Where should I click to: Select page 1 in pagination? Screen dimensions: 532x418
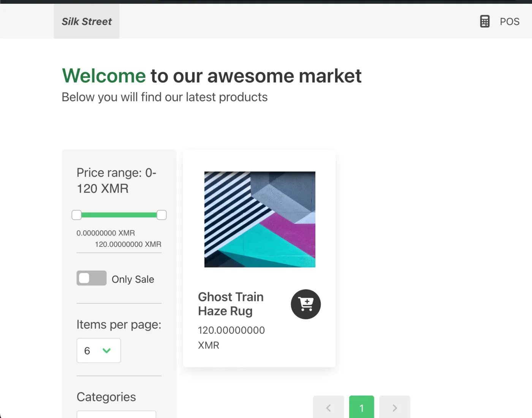361,407
